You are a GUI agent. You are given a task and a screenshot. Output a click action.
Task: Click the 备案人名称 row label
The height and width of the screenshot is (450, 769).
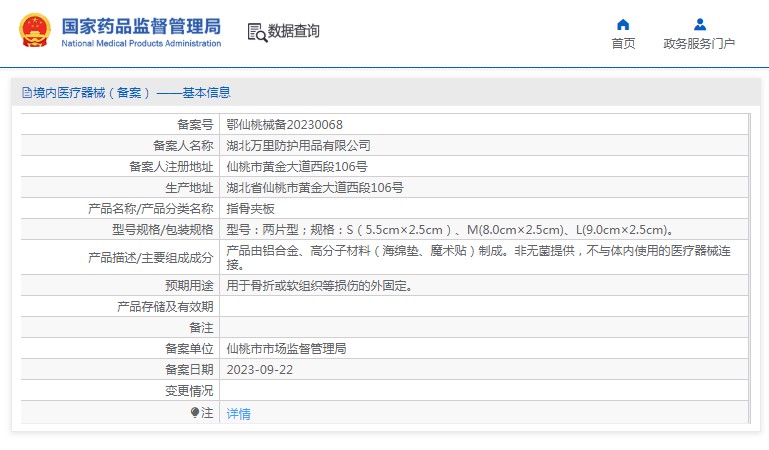[x=183, y=146]
